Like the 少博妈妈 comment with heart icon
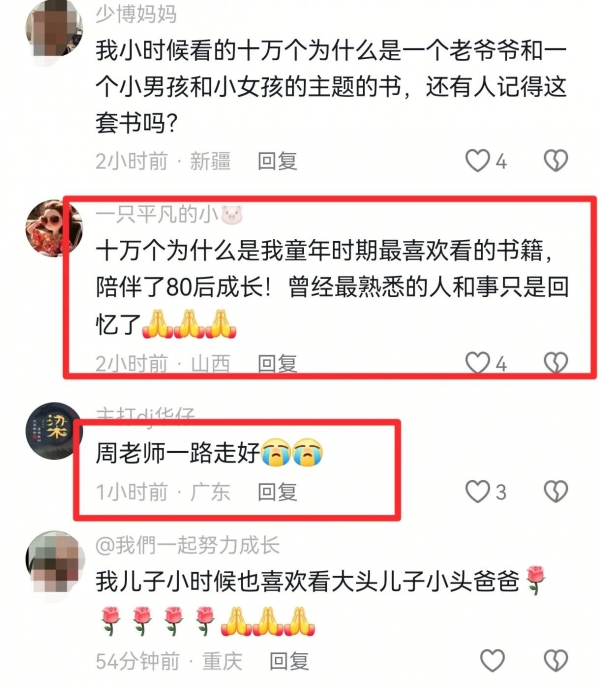Screen dimensions: 600x689 click(x=477, y=160)
